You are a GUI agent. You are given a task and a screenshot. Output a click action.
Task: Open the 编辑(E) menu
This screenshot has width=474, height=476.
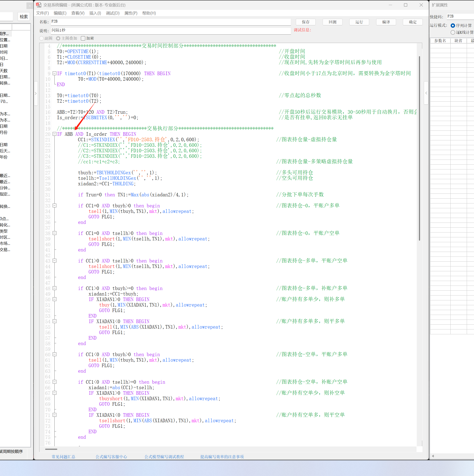point(60,13)
